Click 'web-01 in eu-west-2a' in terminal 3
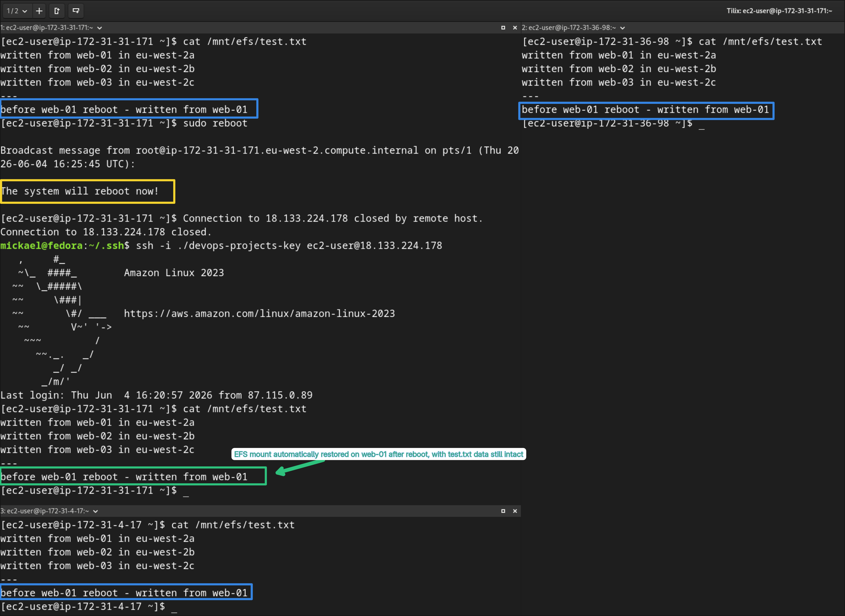This screenshot has width=845, height=616. point(136,538)
